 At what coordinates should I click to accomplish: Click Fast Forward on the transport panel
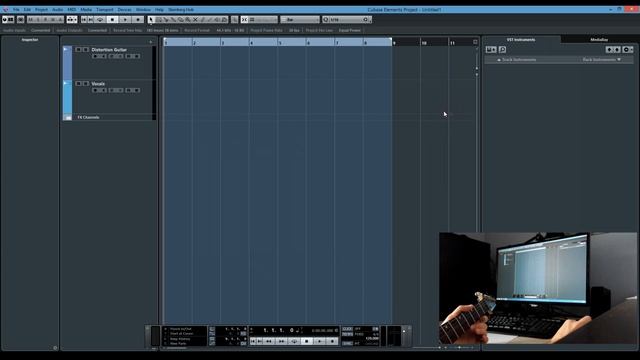(282, 341)
